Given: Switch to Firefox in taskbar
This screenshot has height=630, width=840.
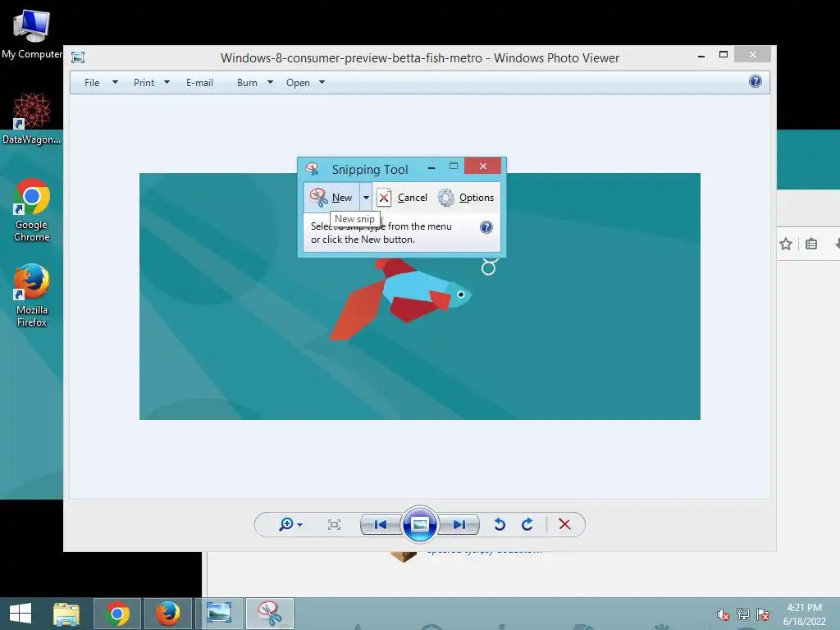Looking at the screenshot, I should pyautogui.click(x=168, y=614).
